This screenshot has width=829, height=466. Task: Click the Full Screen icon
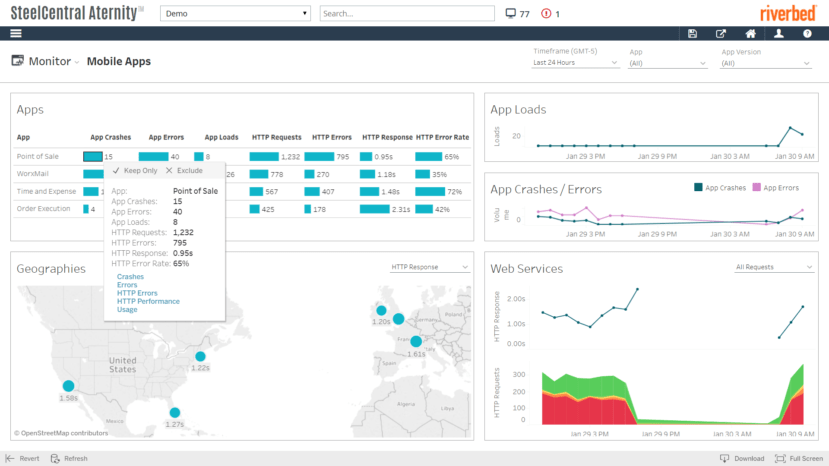coord(780,458)
